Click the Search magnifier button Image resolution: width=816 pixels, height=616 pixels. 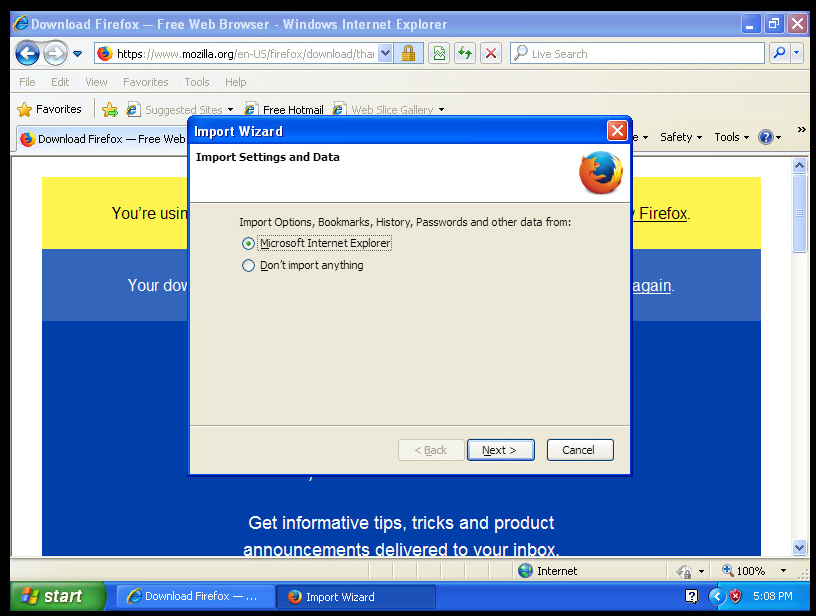click(x=779, y=53)
